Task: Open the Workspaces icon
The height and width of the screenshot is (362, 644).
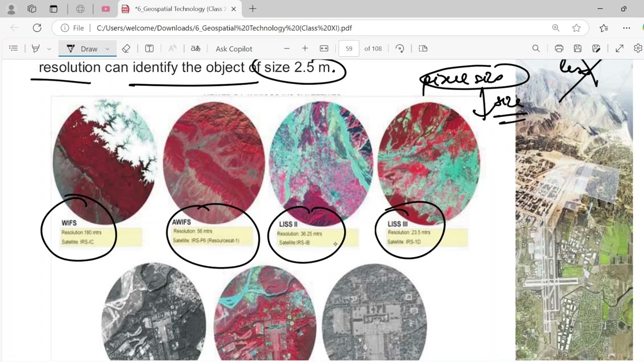Action: [x=32, y=9]
